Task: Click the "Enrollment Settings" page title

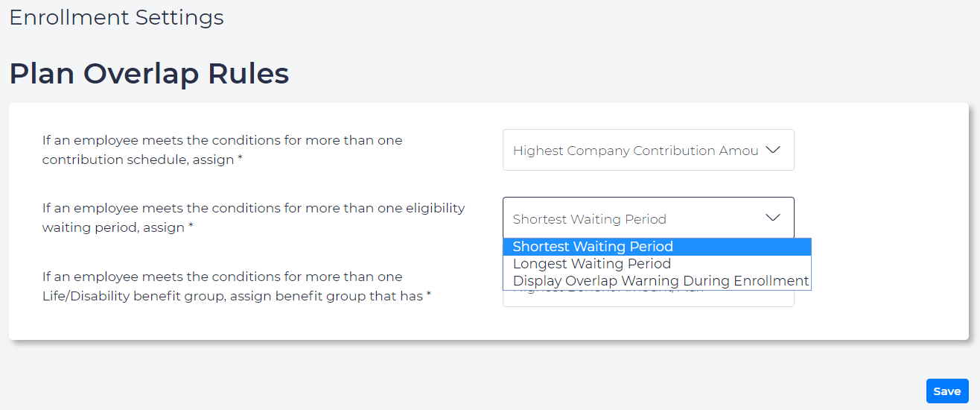Action: pos(116,18)
